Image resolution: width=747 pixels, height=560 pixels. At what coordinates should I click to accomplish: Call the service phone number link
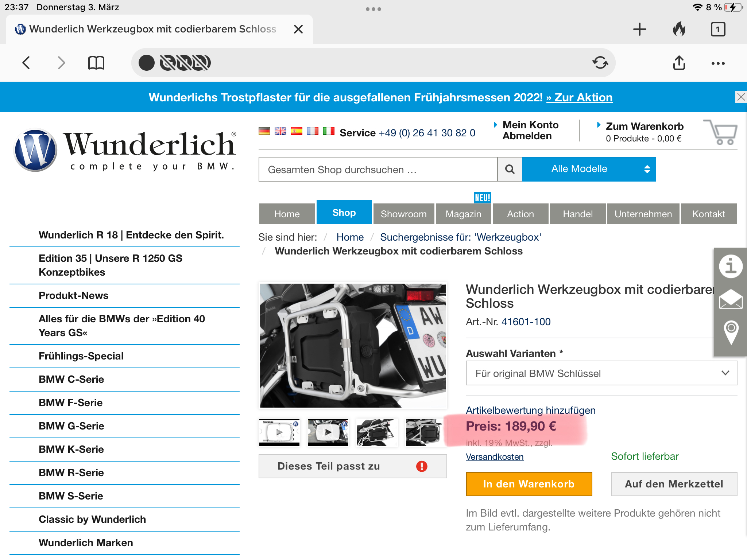[x=427, y=133]
